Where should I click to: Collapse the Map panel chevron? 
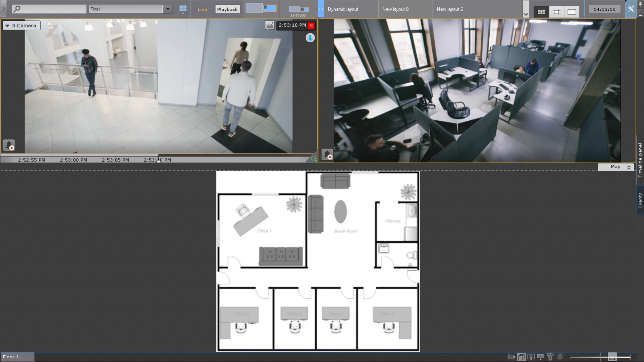(x=629, y=167)
